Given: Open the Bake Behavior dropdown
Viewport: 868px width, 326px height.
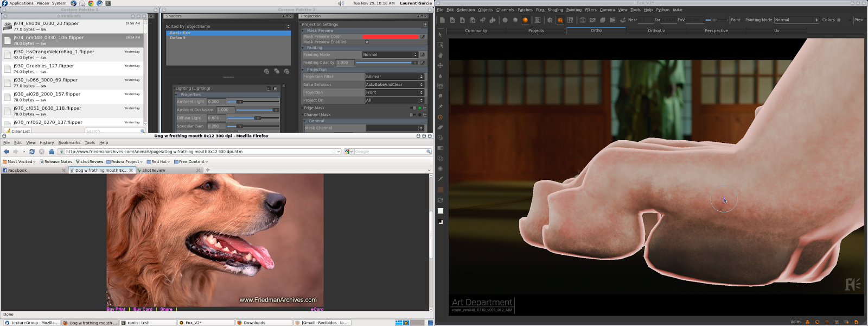Looking at the screenshot, I should [x=394, y=84].
